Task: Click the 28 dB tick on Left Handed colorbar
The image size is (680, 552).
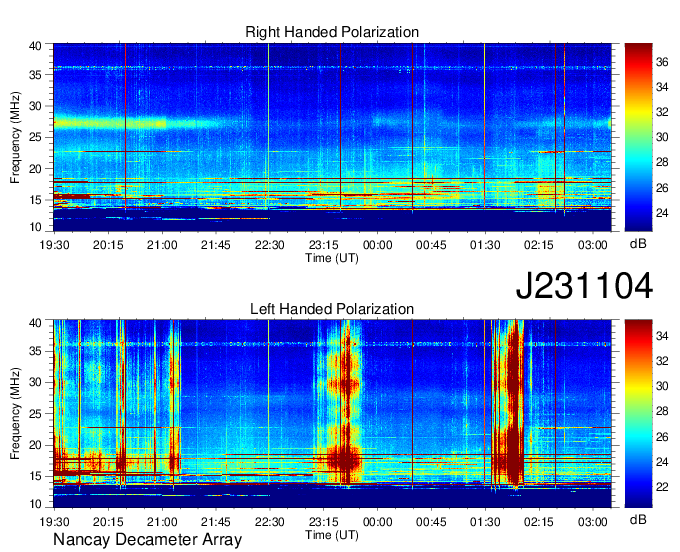Action: tap(662, 411)
